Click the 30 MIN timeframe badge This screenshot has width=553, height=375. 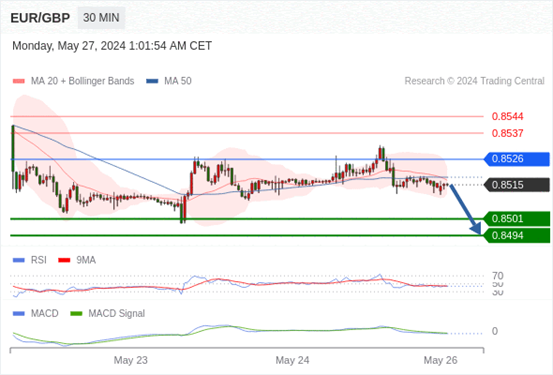tap(101, 18)
